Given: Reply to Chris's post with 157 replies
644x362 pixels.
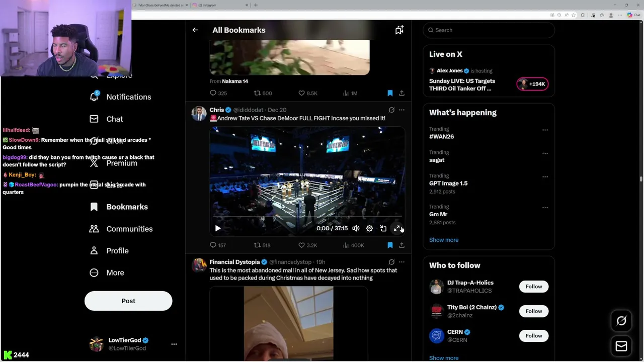Looking at the screenshot, I should (218, 245).
